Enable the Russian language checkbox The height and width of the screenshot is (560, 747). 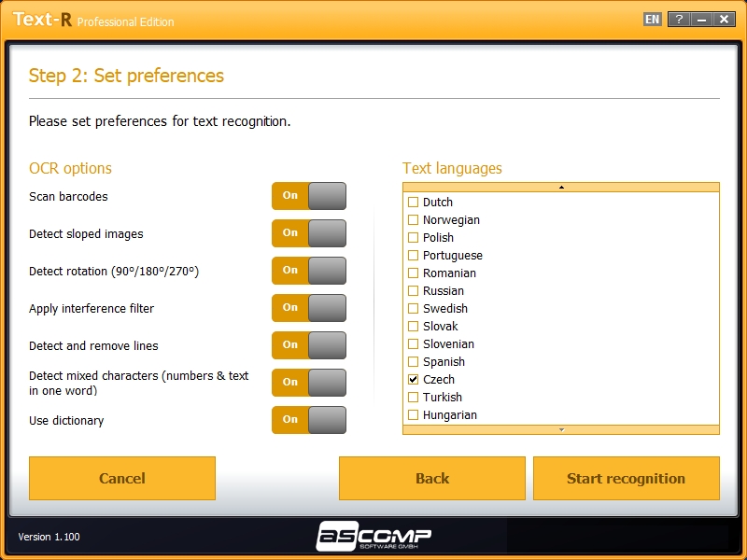point(413,291)
